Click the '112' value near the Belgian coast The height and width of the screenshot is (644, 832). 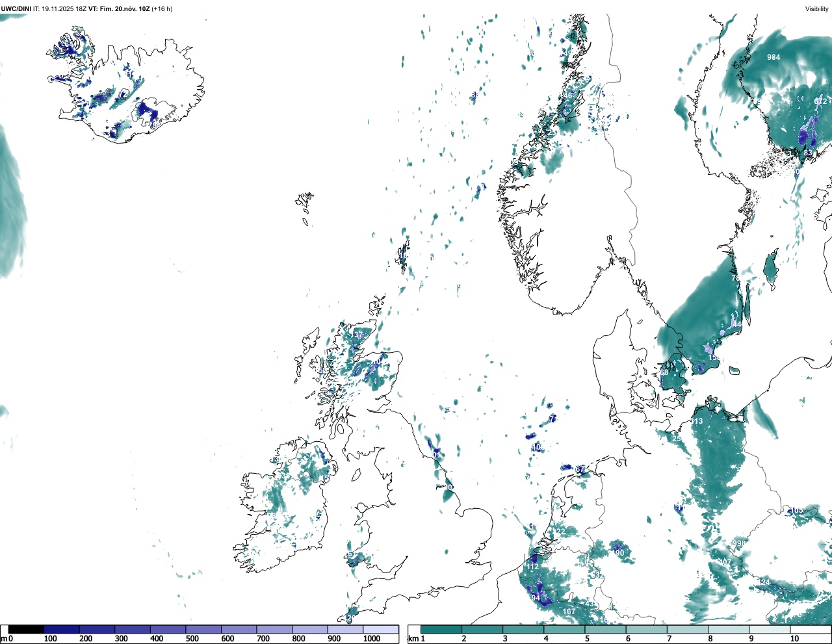coord(532,567)
